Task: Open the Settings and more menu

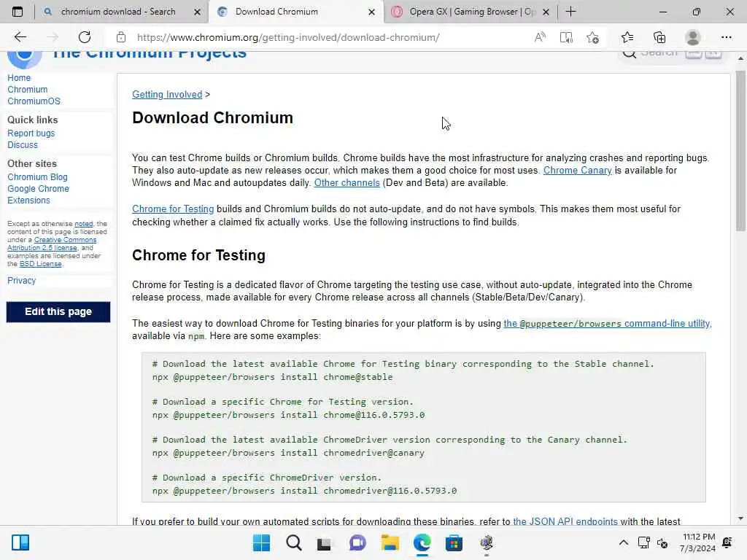Action: 726,37
